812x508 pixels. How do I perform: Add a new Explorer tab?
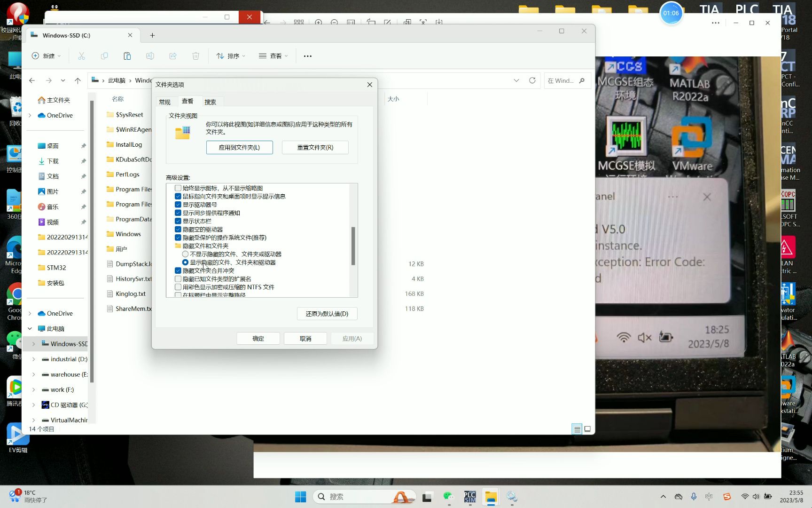coord(152,35)
